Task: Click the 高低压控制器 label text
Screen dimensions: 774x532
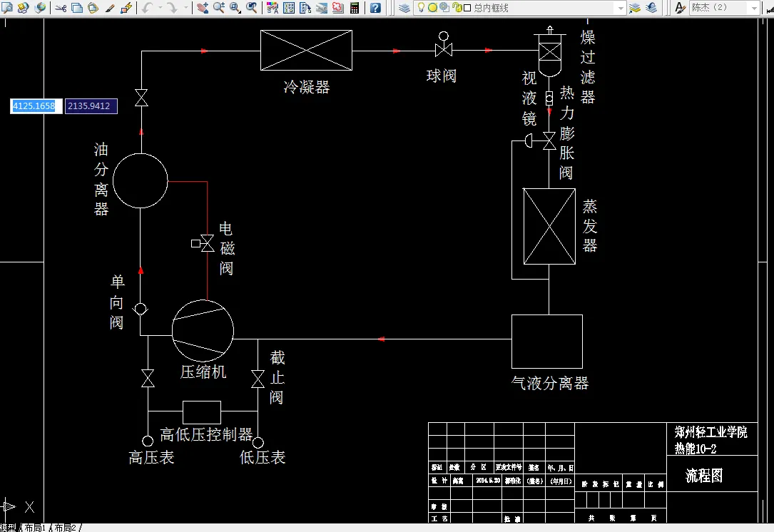Action: pyautogui.click(x=206, y=434)
